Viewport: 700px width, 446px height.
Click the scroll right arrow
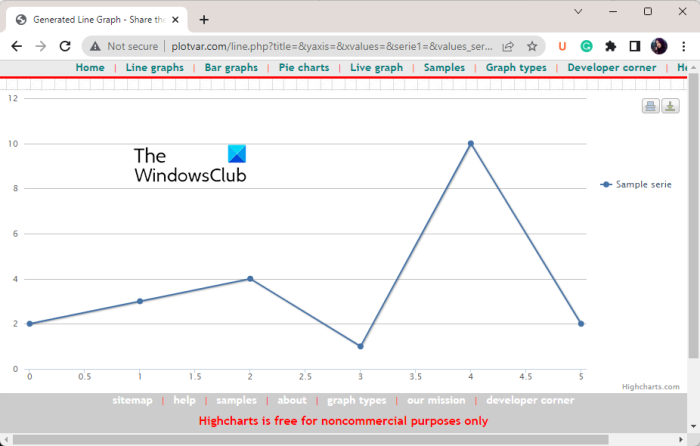click(x=681, y=440)
